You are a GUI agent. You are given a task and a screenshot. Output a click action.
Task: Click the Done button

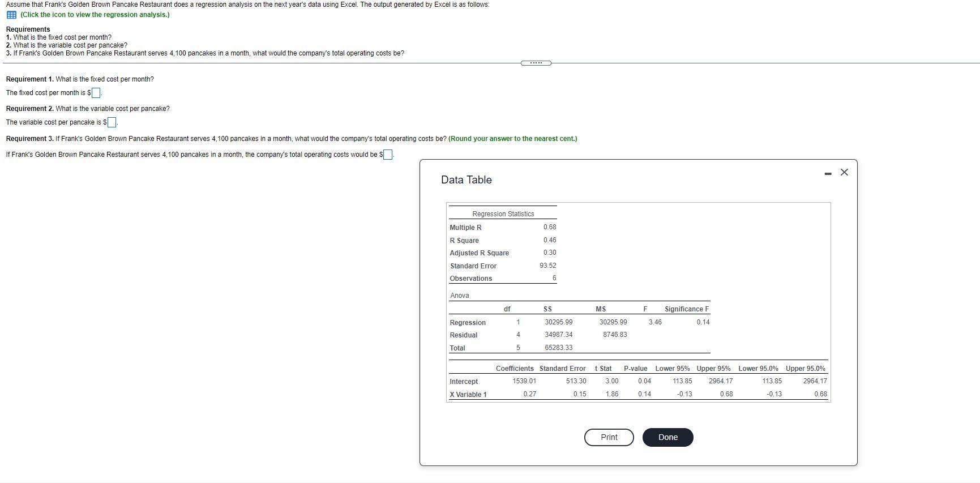667,437
